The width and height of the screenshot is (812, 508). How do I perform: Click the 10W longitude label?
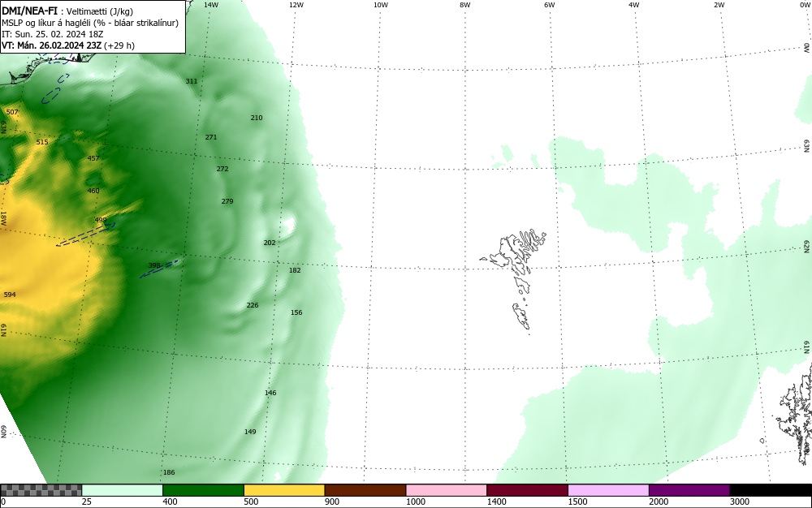[x=381, y=5]
